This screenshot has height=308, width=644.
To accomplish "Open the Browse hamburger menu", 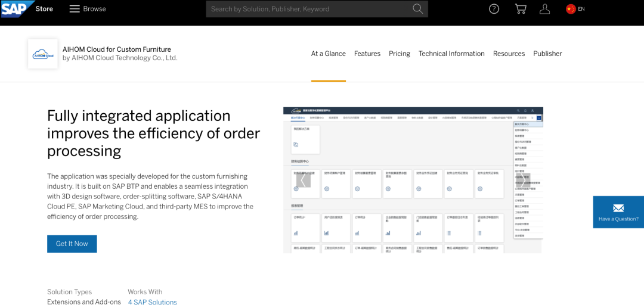I will (x=88, y=9).
